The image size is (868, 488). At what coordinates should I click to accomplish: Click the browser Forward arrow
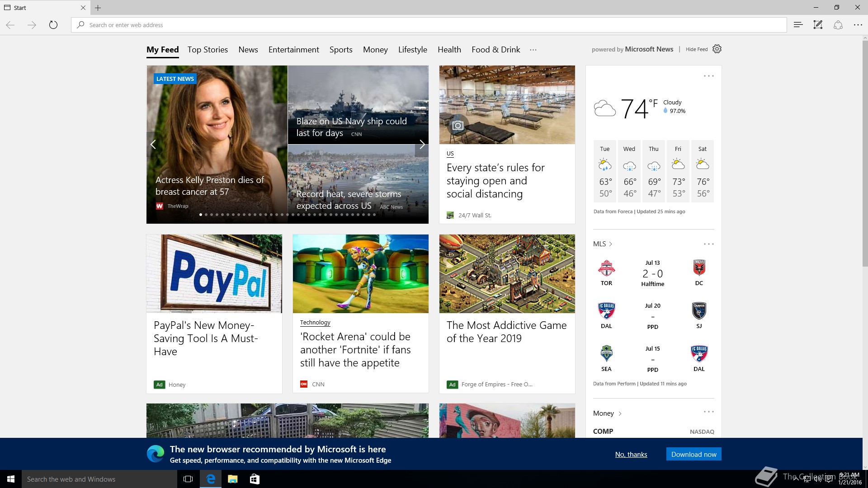(x=32, y=25)
